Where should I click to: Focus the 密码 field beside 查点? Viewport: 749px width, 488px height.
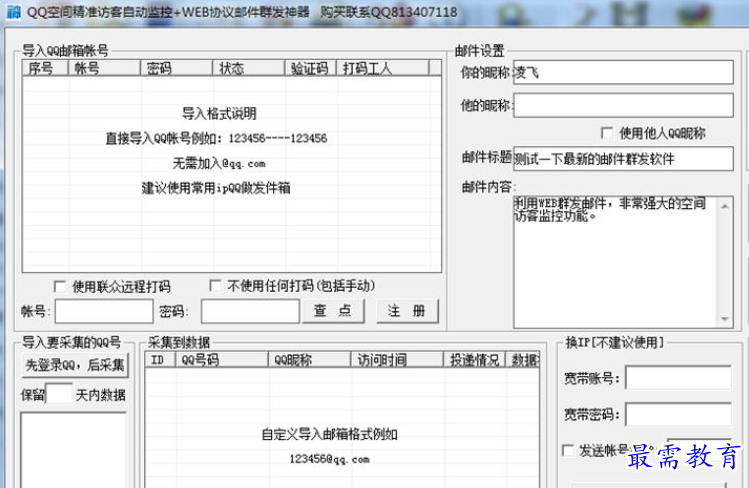tap(250, 311)
